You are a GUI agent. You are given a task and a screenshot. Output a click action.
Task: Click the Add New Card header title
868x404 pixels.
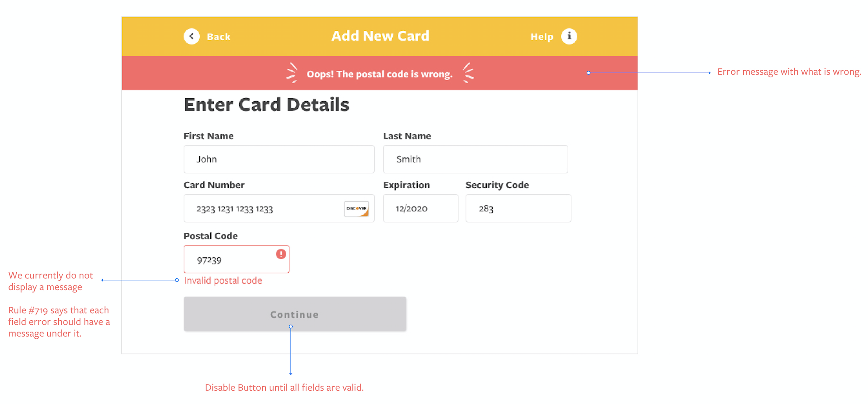(380, 36)
